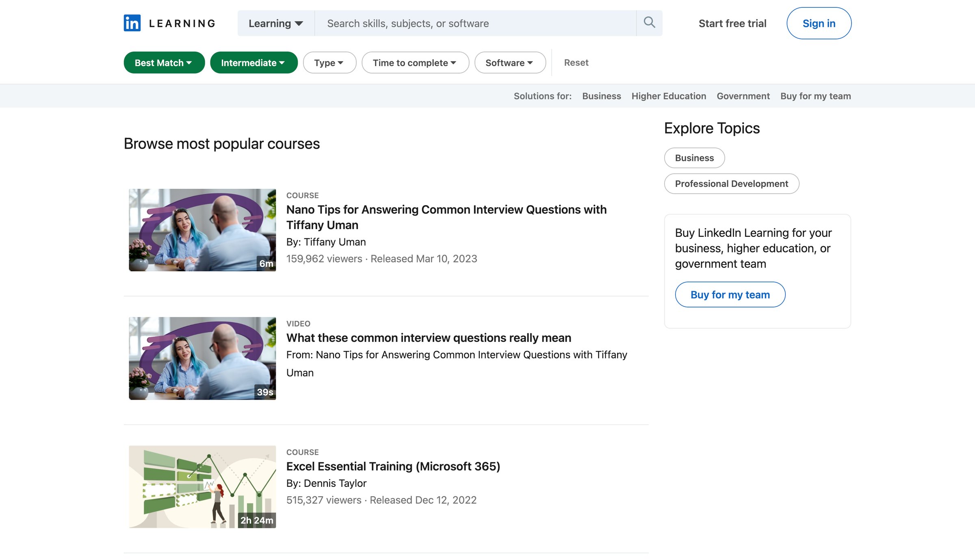Click the 159,962 viewers release line

click(381, 258)
